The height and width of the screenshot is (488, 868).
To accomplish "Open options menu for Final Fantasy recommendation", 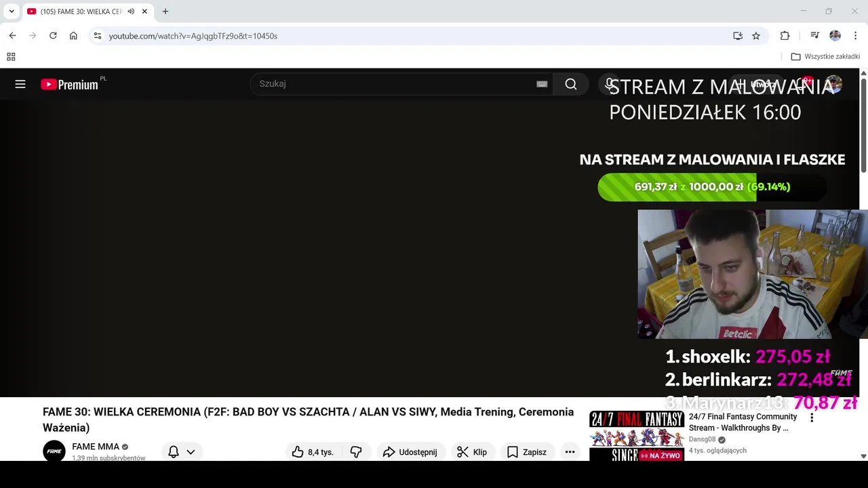I will [812, 418].
